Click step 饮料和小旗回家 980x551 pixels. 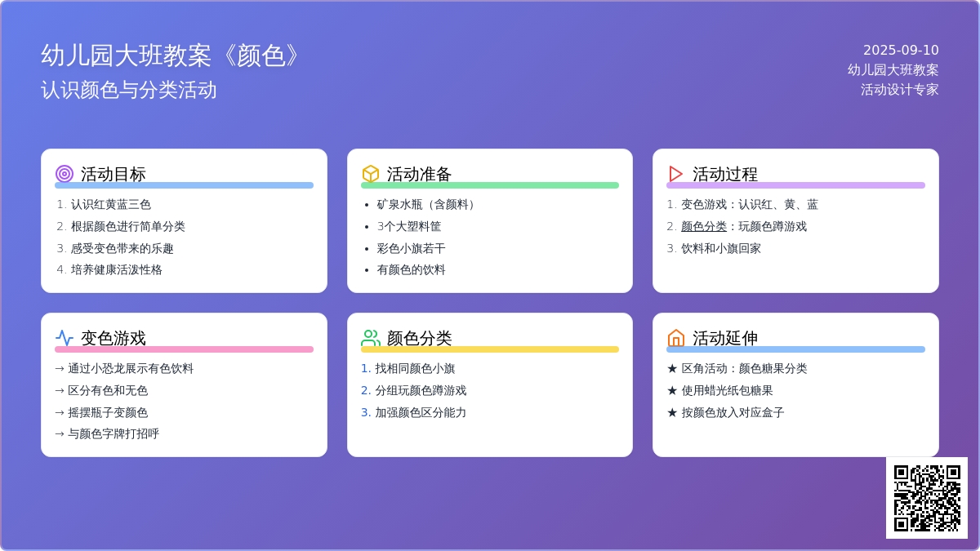[721, 248]
